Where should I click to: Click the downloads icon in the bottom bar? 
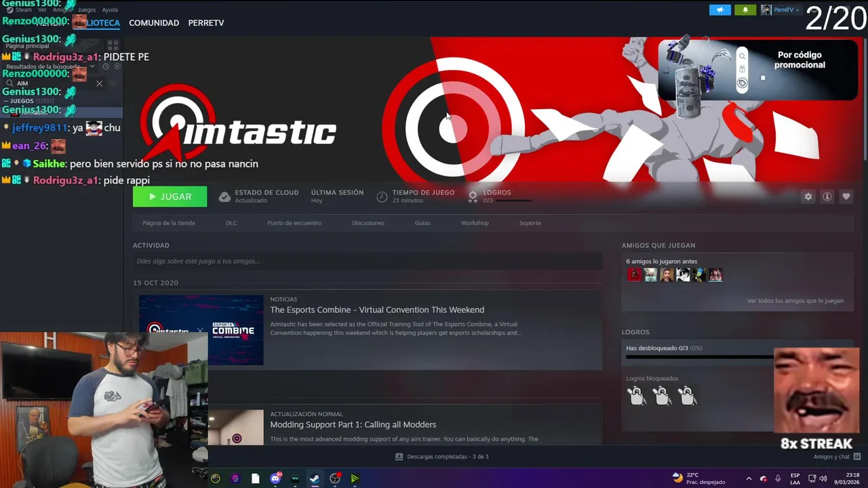point(399,457)
